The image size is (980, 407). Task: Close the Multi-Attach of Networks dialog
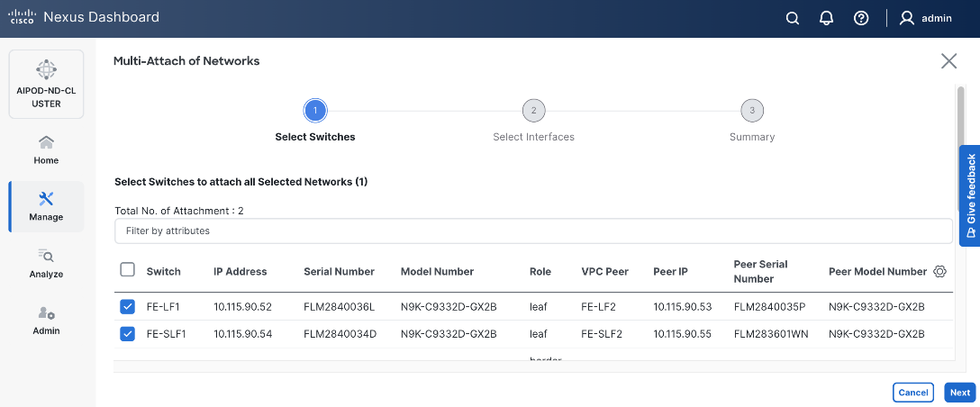tap(948, 61)
